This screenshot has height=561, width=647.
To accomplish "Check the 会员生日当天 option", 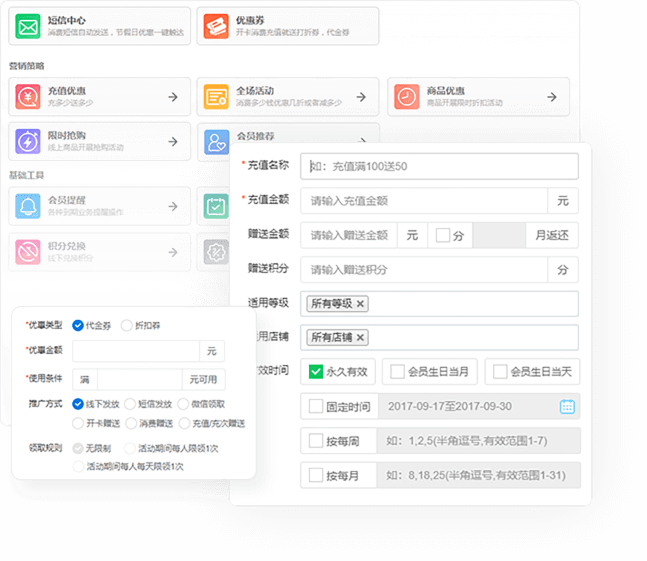I will [x=500, y=372].
